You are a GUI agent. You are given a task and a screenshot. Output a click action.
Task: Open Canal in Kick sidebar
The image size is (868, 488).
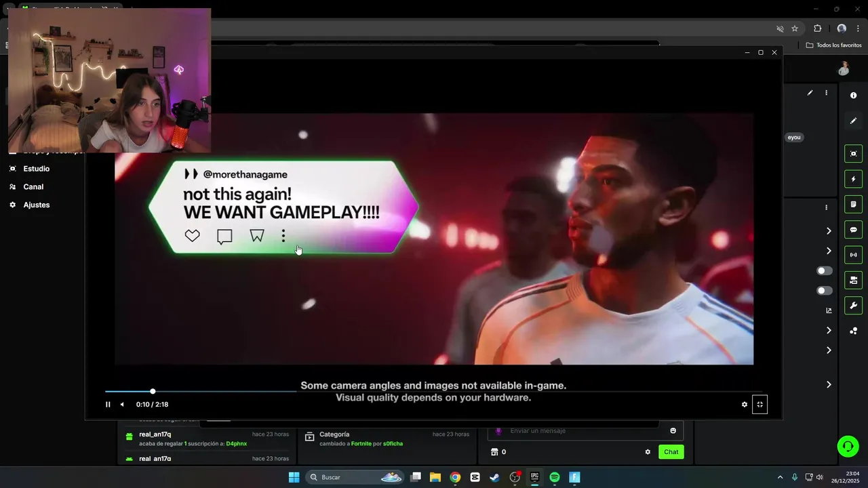[x=33, y=187]
